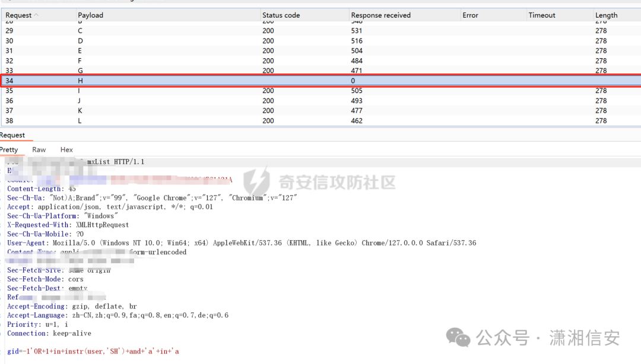Select result row 35 with payload I
The height and width of the screenshot is (364, 641).
point(320,91)
